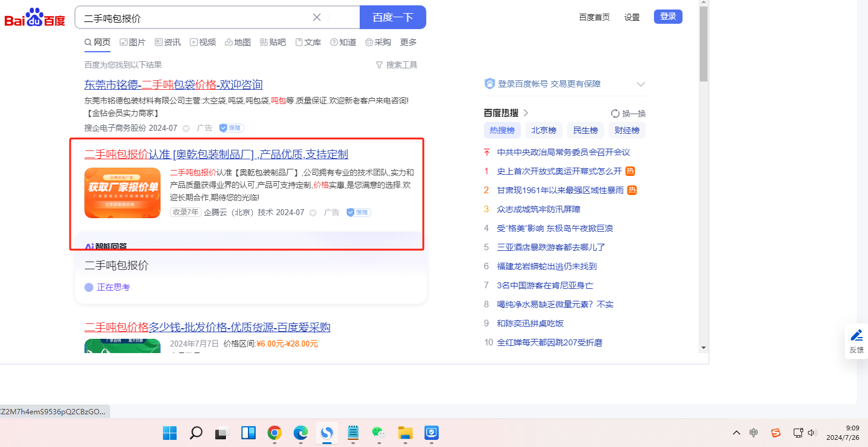Open Google Chrome from the taskbar
The image size is (868, 447).
[x=274, y=433]
